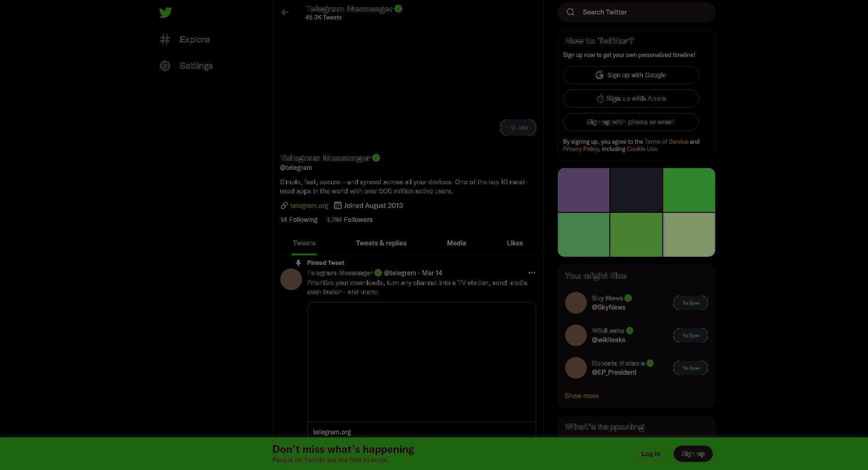Screen dimensions: 868x470
Task: Open the Sky News profile avatar
Action: tap(576, 303)
